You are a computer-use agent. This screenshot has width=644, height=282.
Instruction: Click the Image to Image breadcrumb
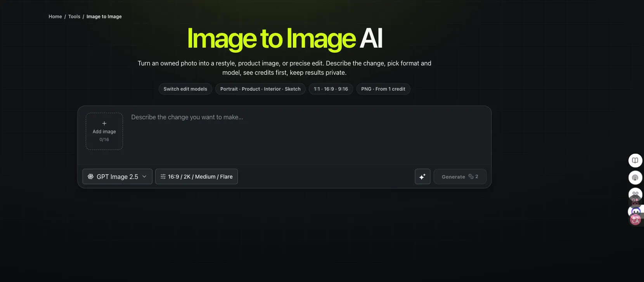point(104,17)
